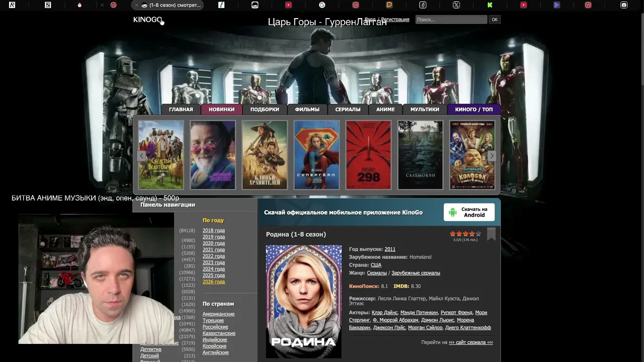Filter by 2021 года link
The height and width of the screenshot is (362, 644).
[214, 249]
